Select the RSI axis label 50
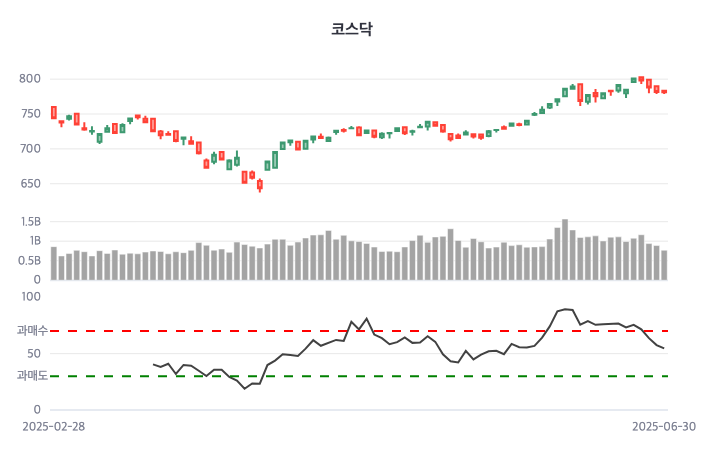 pos(33,353)
